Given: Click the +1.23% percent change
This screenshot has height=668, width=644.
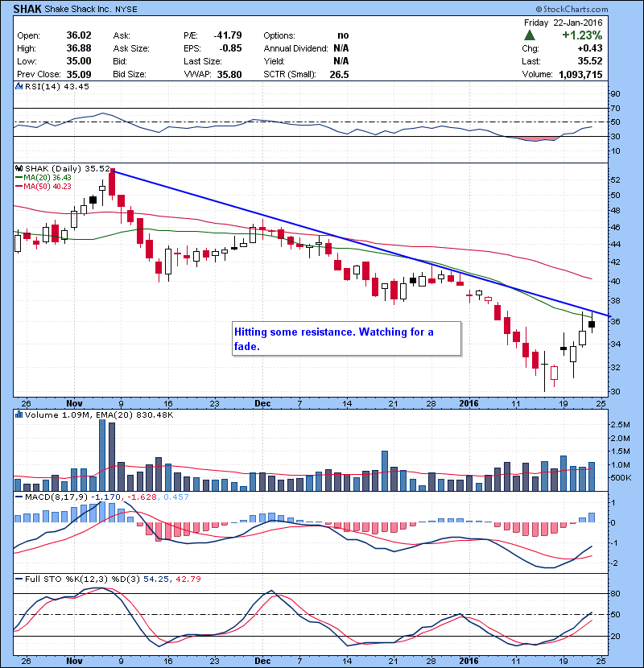Looking at the screenshot, I should pos(582,35).
